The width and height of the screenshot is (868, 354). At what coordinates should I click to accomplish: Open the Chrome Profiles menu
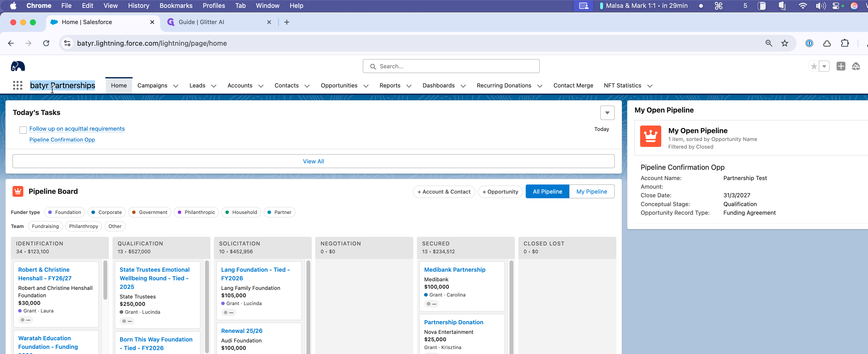coord(214,6)
